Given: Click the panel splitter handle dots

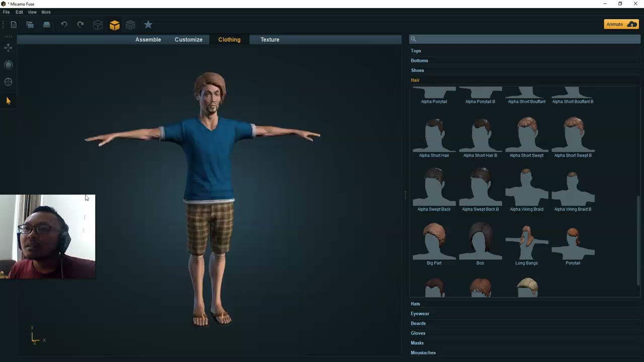Looking at the screenshot, I should pyautogui.click(x=405, y=195).
